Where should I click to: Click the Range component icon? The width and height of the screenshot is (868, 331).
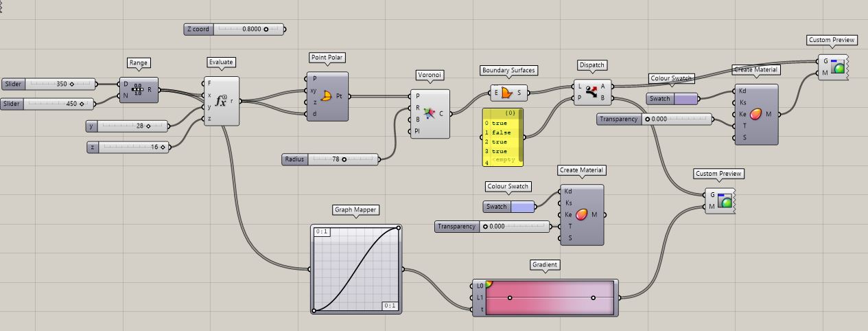tap(138, 90)
